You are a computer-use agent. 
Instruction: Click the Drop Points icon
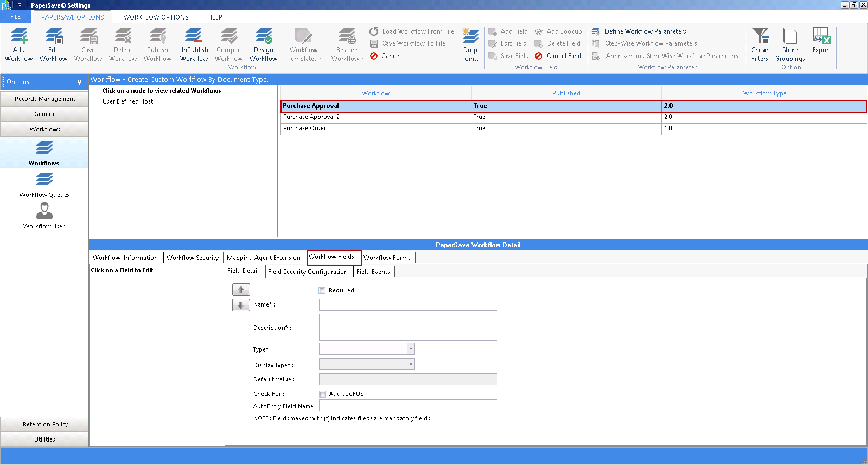(x=470, y=44)
